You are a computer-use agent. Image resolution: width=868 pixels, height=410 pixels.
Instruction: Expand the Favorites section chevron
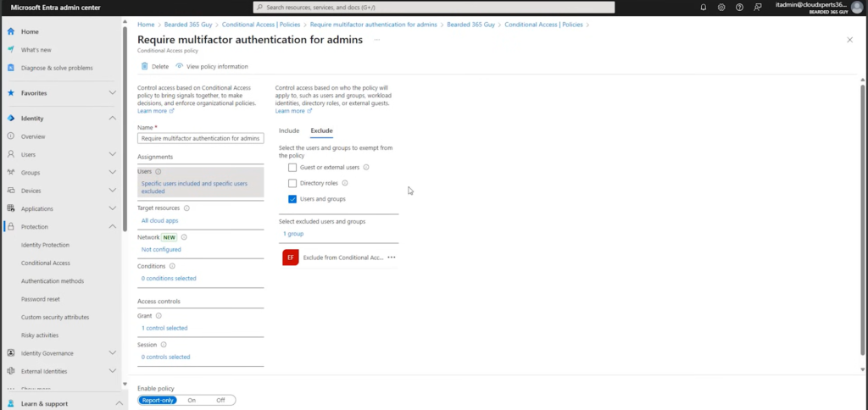(x=113, y=93)
